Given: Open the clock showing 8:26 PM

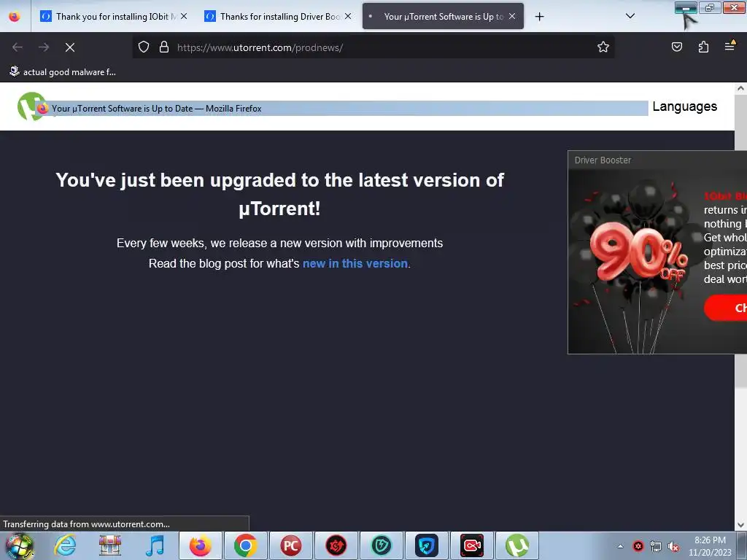Looking at the screenshot, I should (710, 546).
